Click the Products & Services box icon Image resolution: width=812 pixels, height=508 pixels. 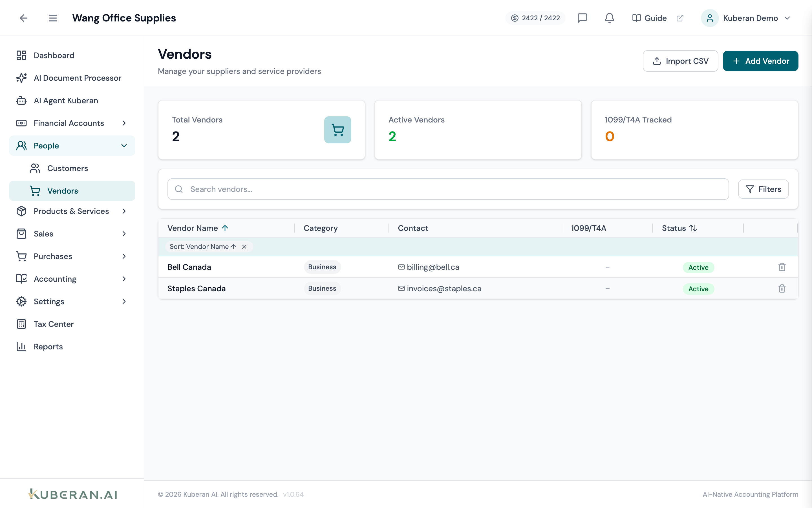[x=21, y=211]
